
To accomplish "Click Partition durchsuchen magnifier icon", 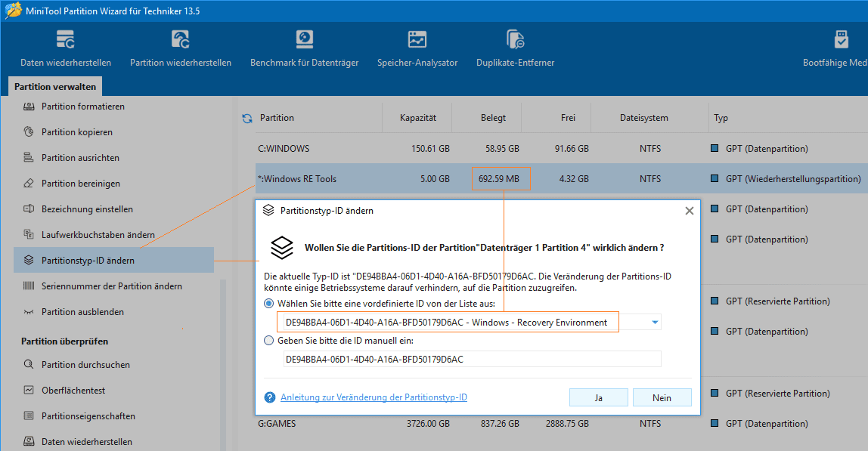I will [29, 364].
